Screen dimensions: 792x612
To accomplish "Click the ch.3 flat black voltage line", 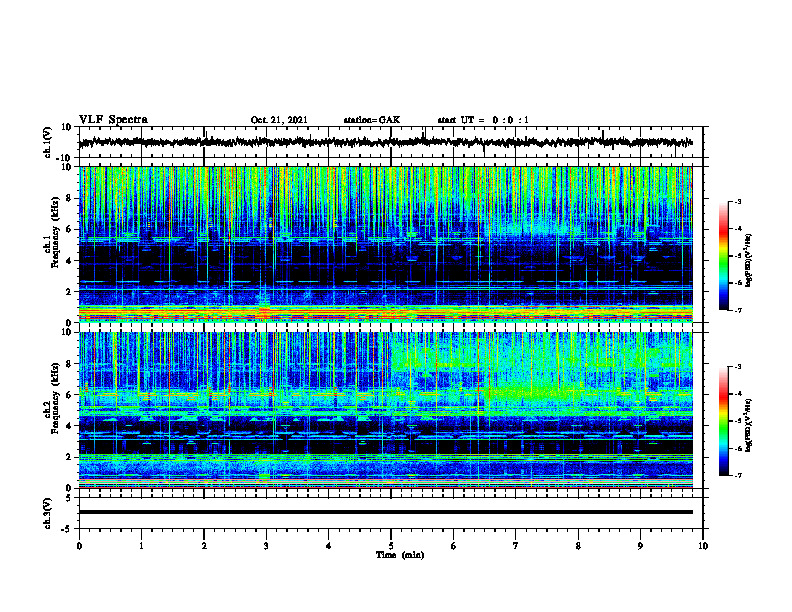I will 385,512.
